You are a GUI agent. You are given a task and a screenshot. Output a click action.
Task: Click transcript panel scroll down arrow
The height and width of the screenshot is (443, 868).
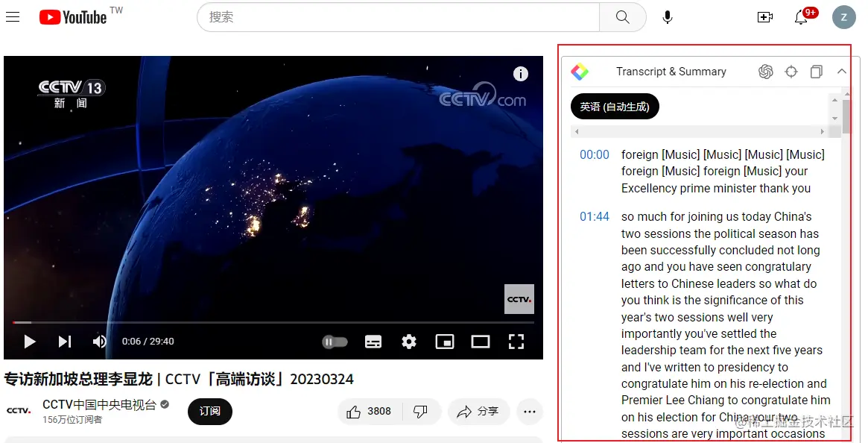[834, 118]
